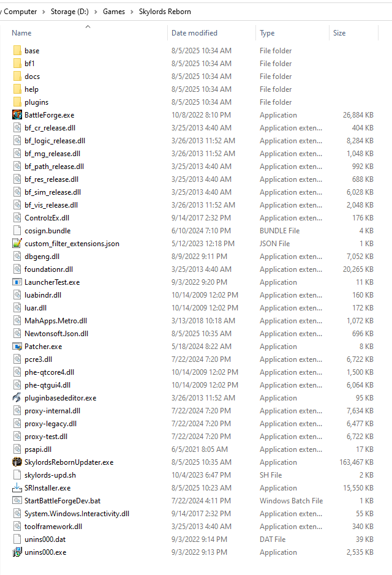The height and width of the screenshot is (575, 392).
Task: Click the SkylordsRebornUpdater.exe icon
Action: tap(17, 462)
